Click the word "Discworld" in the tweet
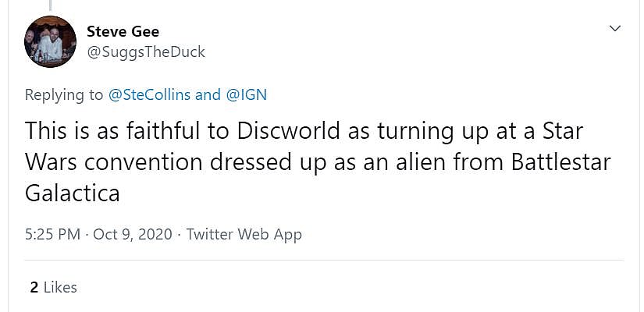The width and height of the screenshot is (644, 312). (294, 129)
